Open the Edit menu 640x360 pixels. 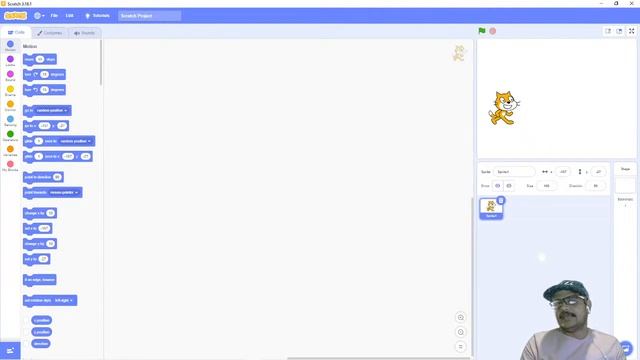pyautogui.click(x=70, y=16)
